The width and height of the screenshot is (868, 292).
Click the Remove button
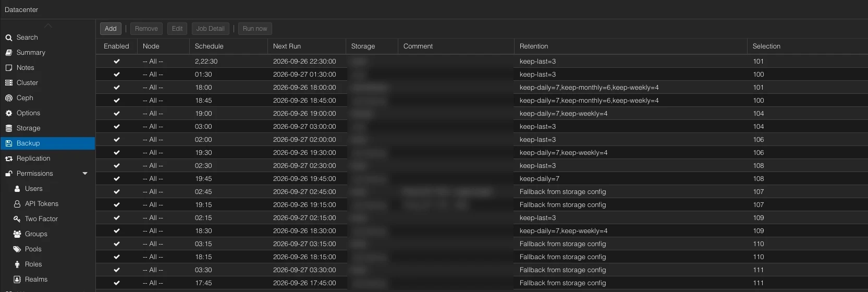point(146,29)
